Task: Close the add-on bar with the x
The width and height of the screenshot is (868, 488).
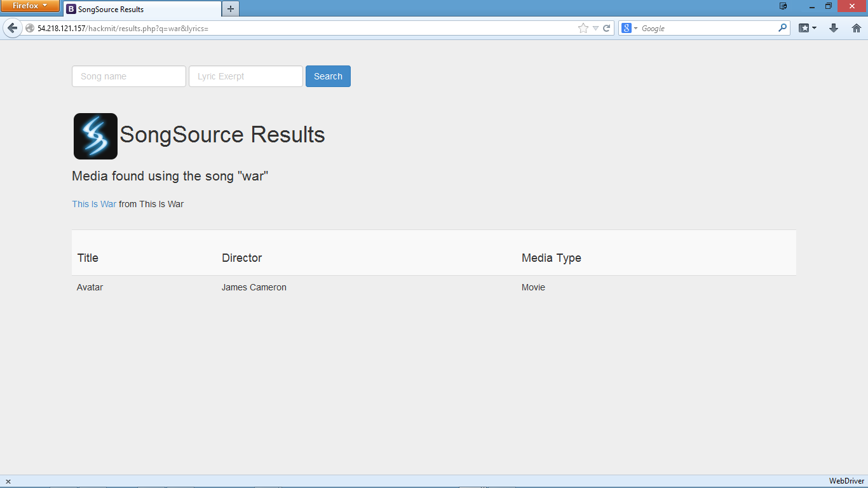Action: [x=8, y=482]
